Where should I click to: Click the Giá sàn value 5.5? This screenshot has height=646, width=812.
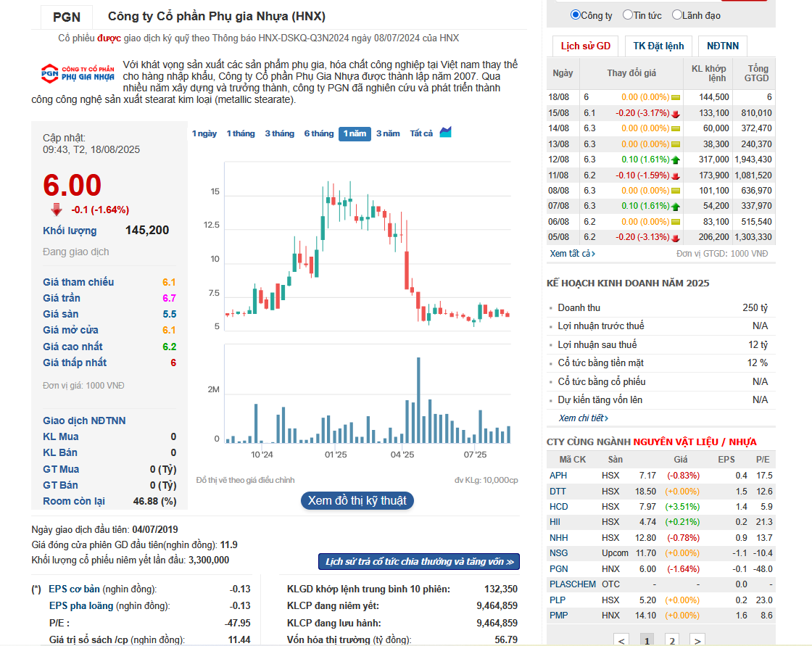tap(170, 315)
